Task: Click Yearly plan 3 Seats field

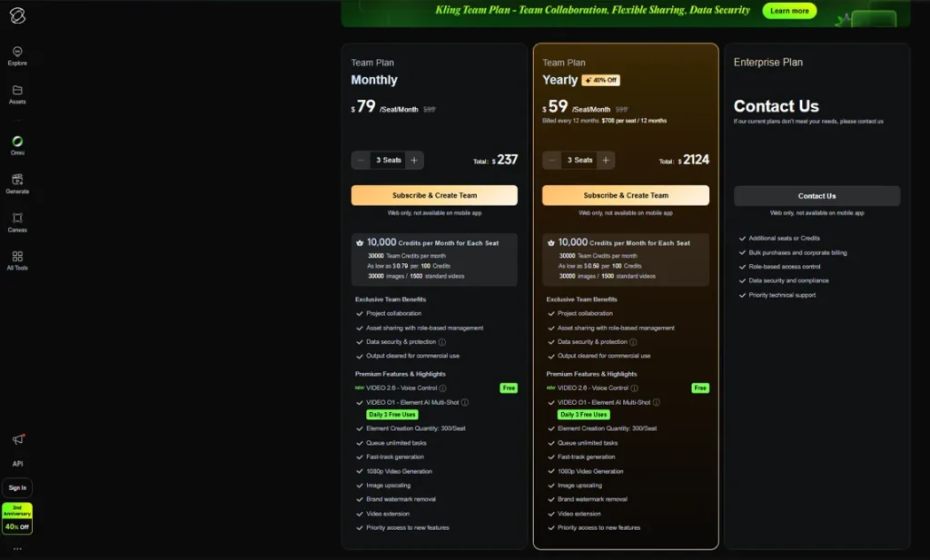Action: [x=579, y=160]
